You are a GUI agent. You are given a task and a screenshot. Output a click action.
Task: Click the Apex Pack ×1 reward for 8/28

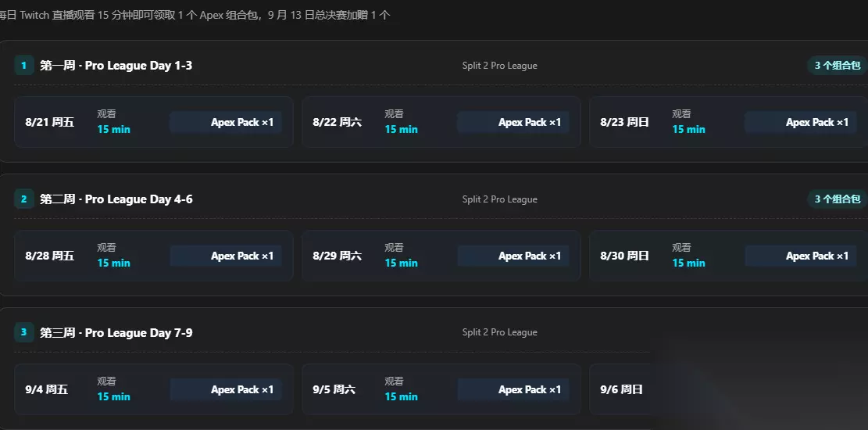click(226, 256)
